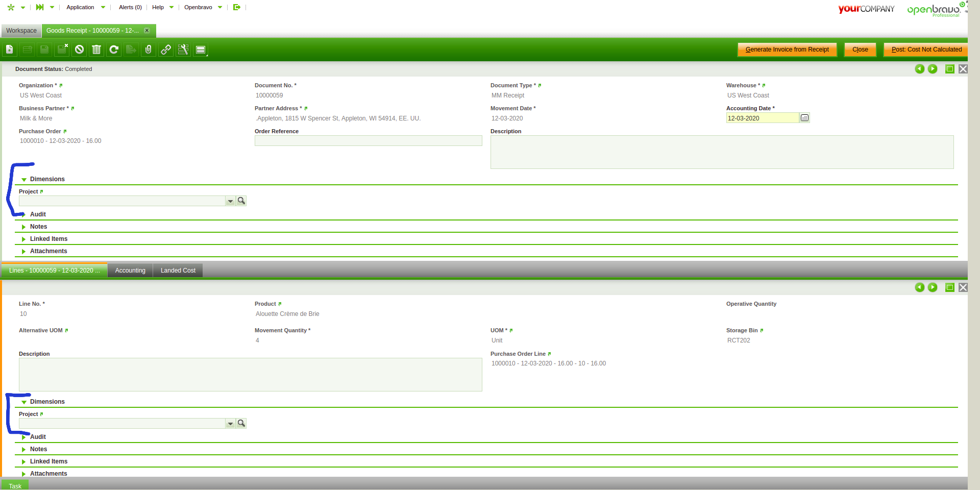Click the split view layout toolbar icon
Image resolution: width=980 pixels, height=490 pixels.
click(x=201, y=50)
